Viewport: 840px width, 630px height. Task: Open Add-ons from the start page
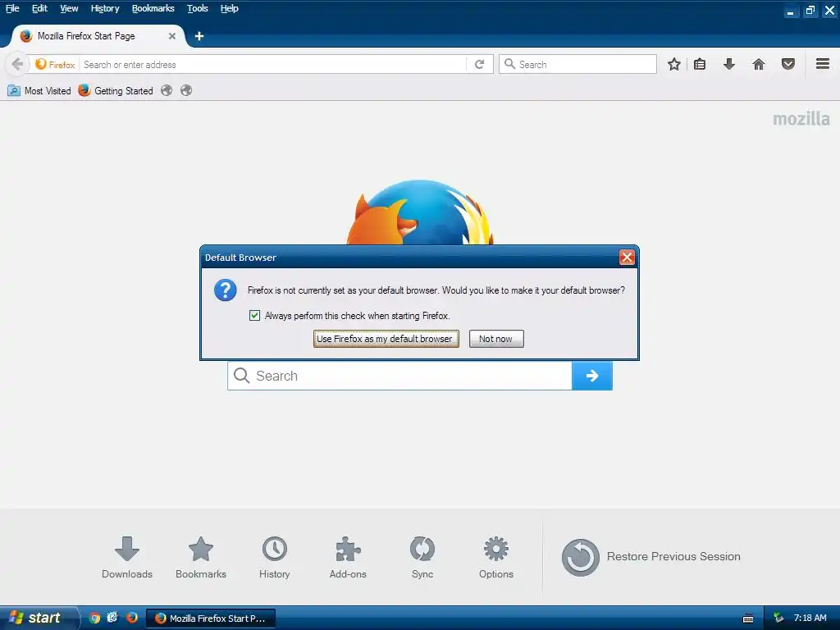click(x=348, y=558)
